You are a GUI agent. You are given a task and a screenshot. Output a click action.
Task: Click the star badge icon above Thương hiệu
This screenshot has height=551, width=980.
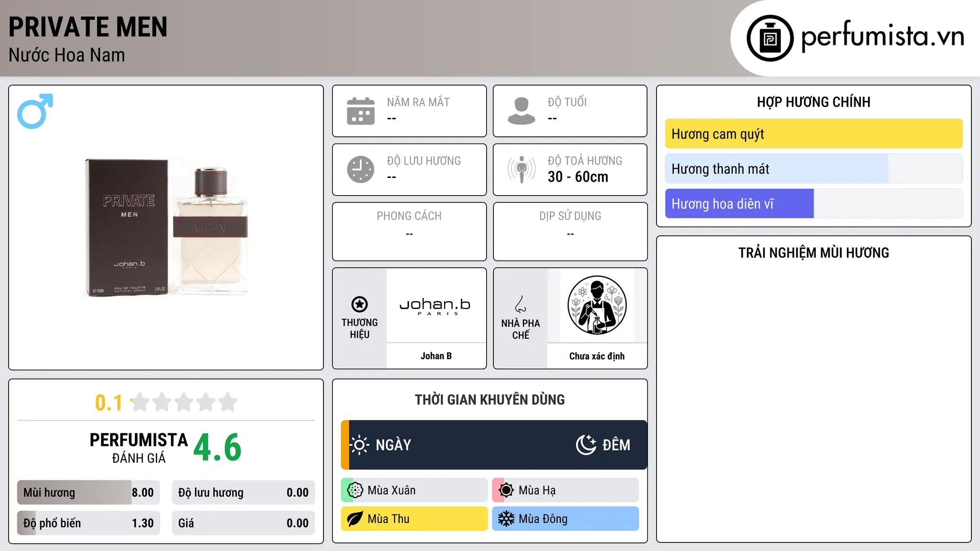click(x=360, y=304)
